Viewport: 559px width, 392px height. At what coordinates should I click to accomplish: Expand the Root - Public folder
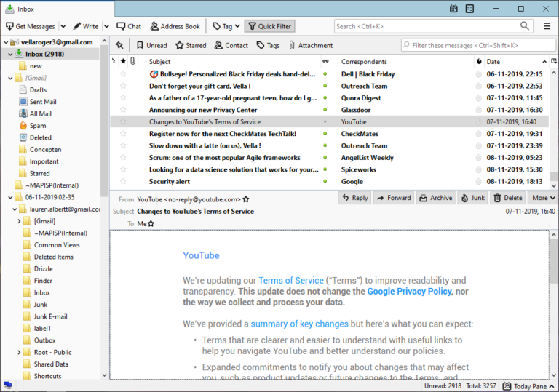pyautogui.click(x=19, y=352)
